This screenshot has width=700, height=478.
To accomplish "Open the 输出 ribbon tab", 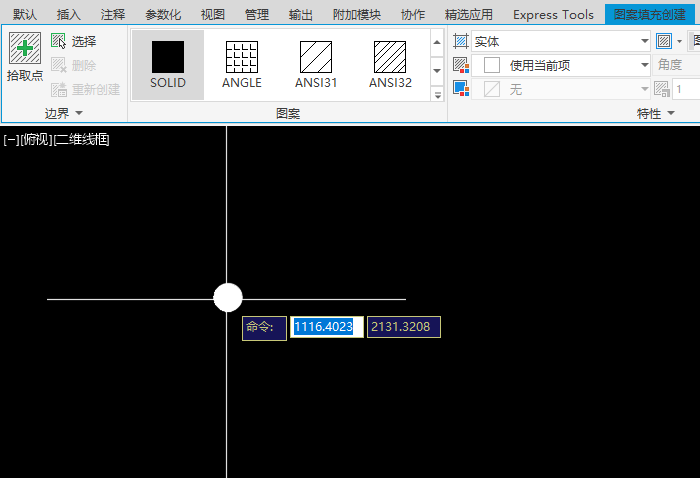I will [x=300, y=15].
